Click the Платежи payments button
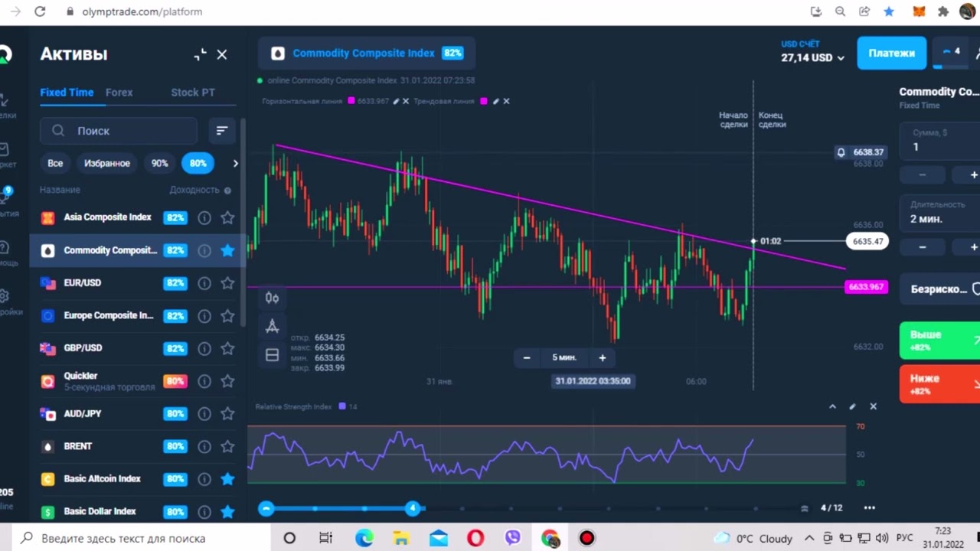Screen dimensions: 980x551 pyautogui.click(x=891, y=54)
